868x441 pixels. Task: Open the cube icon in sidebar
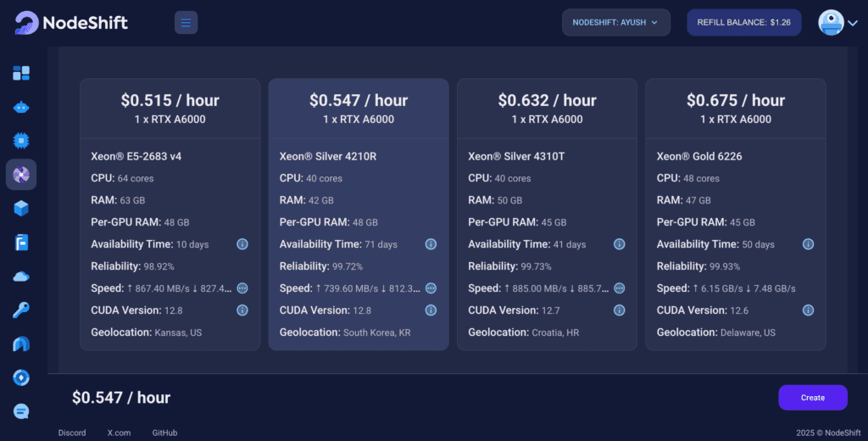(x=21, y=209)
